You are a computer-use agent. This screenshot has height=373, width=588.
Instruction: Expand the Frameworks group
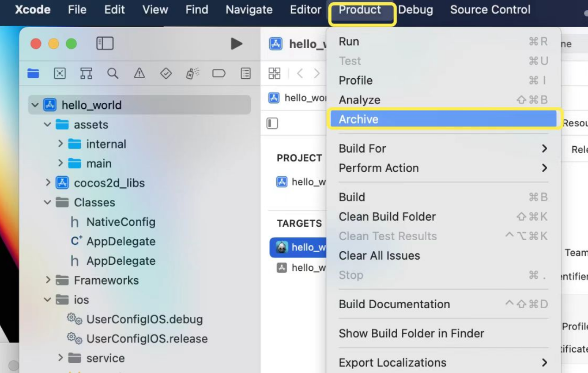48,280
